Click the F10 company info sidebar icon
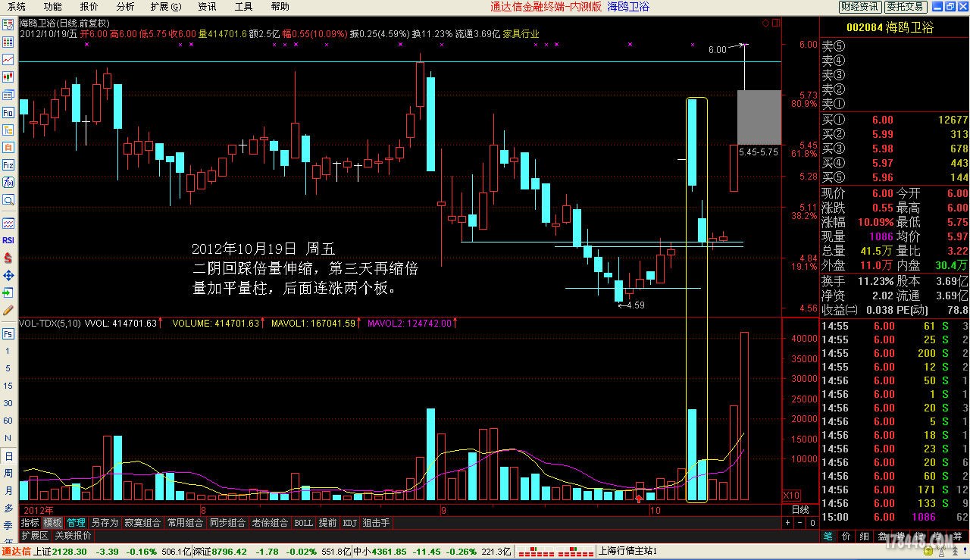 (8, 112)
